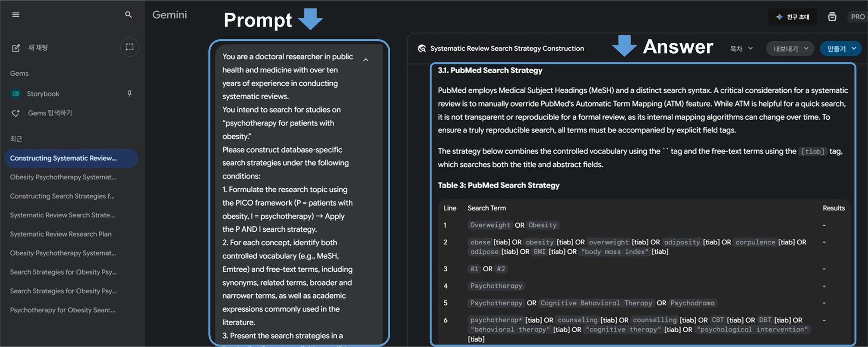868x347 pixels.
Task: Click the printer icon in top bar
Action: coord(832,17)
